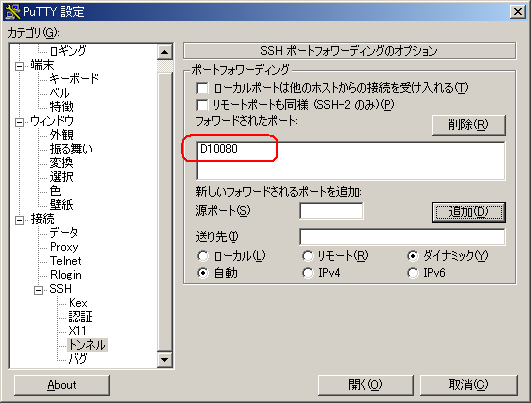Viewport: 531px width, 403px height.
Task: Collapse the ウィンドウ tree node
Action: coord(20,122)
